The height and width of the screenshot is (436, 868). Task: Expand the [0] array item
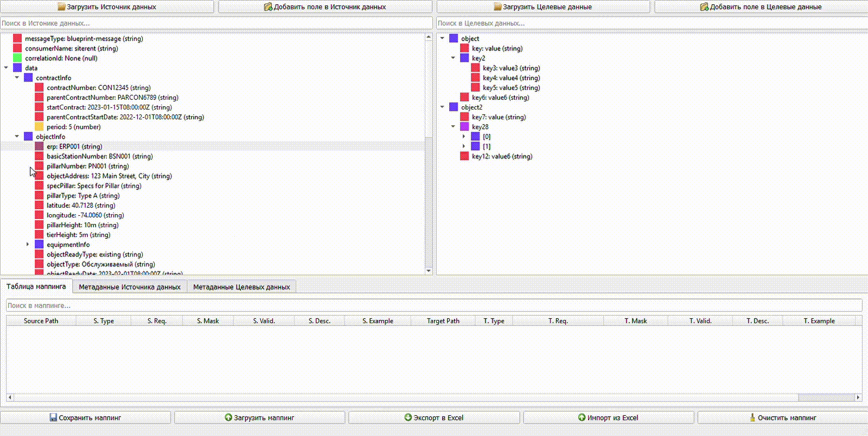point(464,136)
